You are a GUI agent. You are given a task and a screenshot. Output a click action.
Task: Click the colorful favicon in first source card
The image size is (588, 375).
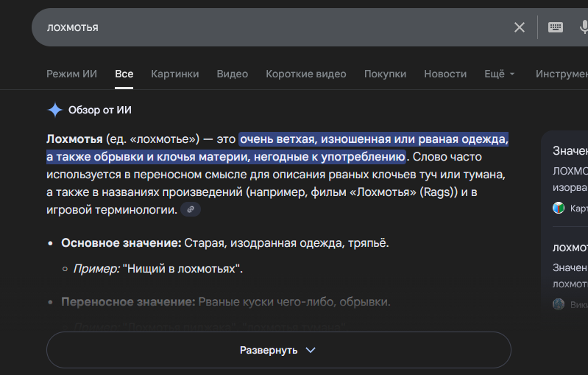[559, 208]
